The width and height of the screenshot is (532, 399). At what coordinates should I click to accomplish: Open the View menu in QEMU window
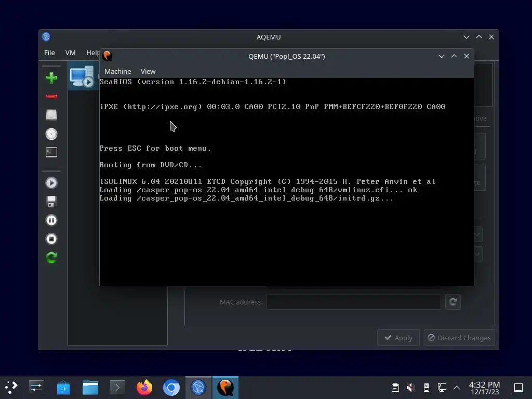coord(148,71)
